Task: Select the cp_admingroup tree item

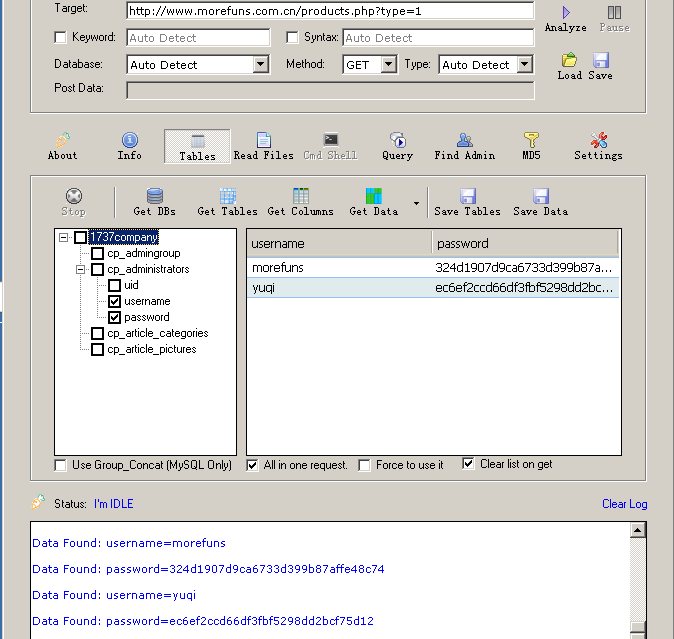Action: pyautogui.click(x=144, y=254)
